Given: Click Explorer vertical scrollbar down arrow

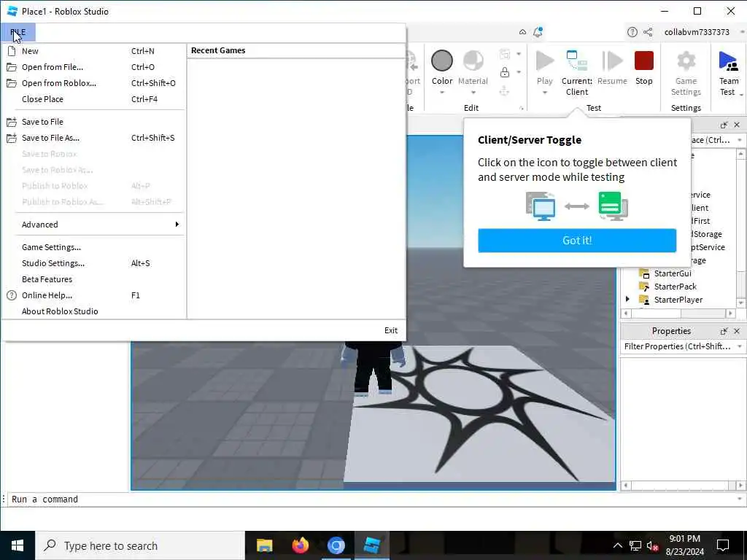Looking at the screenshot, I should 741,303.
